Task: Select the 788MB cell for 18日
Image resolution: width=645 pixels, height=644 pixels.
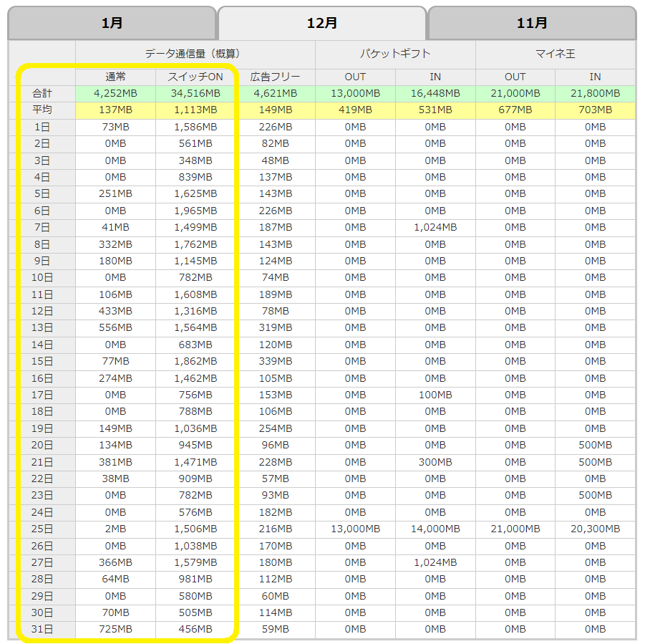Action: click(x=195, y=411)
